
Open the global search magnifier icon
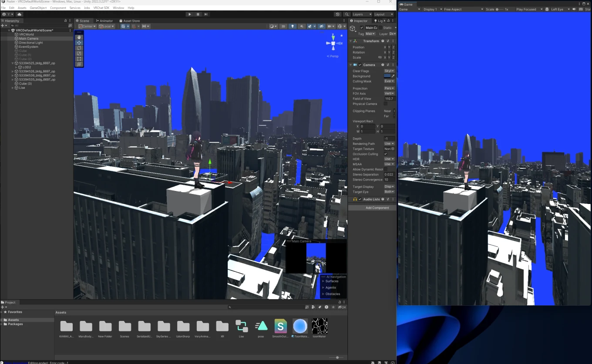[x=346, y=14]
